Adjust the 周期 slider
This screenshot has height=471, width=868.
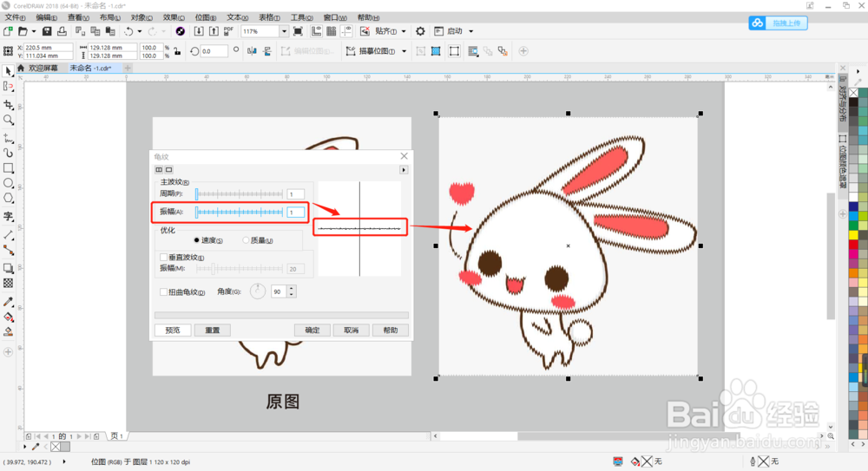[240, 193]
